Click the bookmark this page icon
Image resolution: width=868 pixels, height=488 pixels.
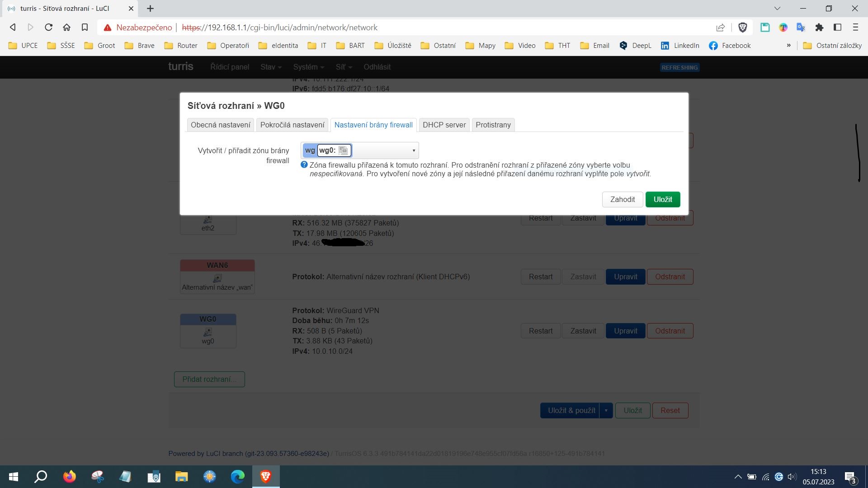pos(85,28)
